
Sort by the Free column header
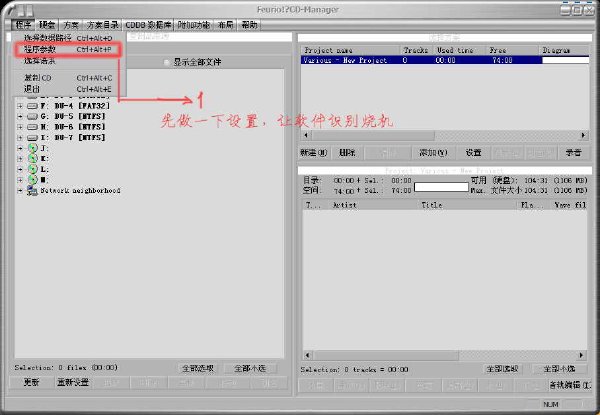tap(512, 50)
